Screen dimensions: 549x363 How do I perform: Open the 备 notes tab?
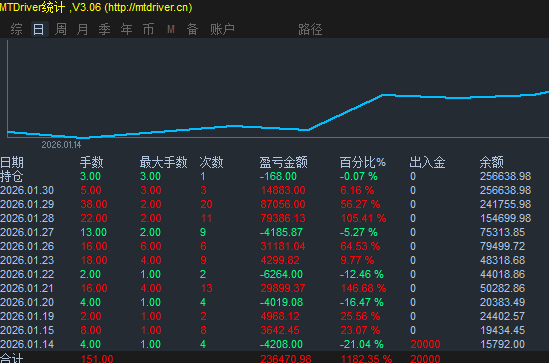[193, 29]
